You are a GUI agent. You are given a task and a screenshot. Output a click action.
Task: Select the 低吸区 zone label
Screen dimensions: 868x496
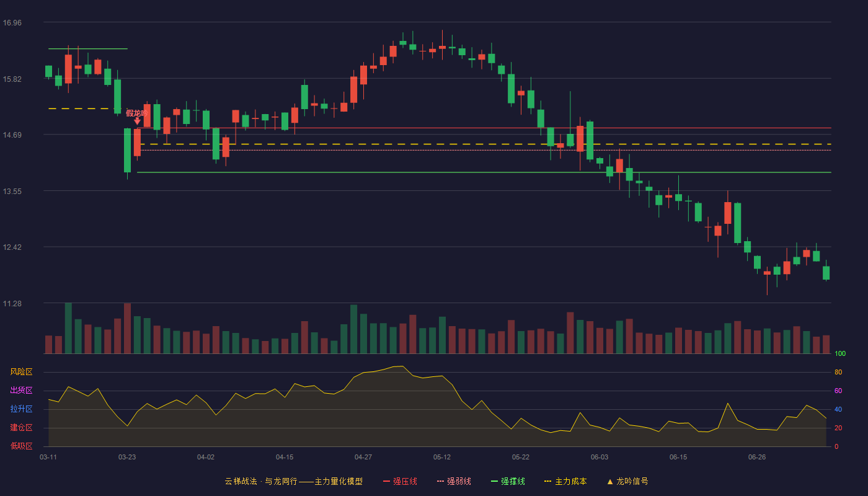pos(21,446)
